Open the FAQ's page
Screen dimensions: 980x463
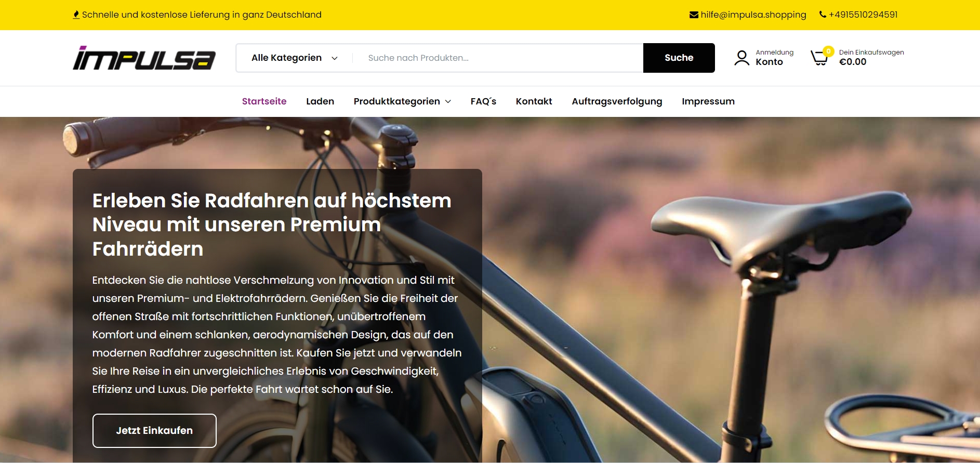click(483, 101)
